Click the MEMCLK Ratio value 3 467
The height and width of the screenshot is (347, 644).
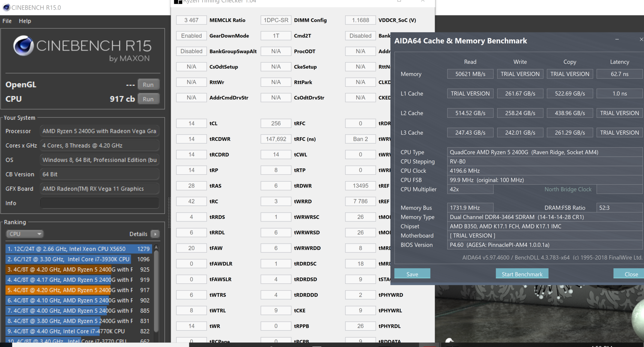pos(191,20)
